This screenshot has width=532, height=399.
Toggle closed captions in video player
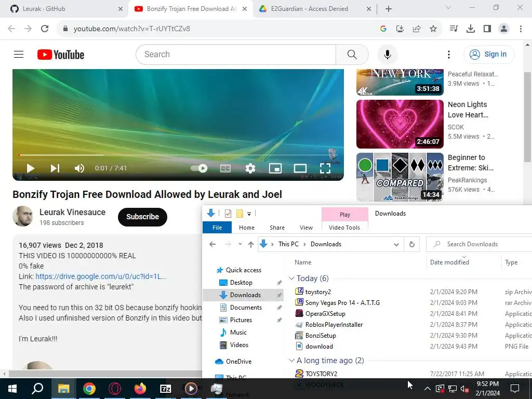225,168
